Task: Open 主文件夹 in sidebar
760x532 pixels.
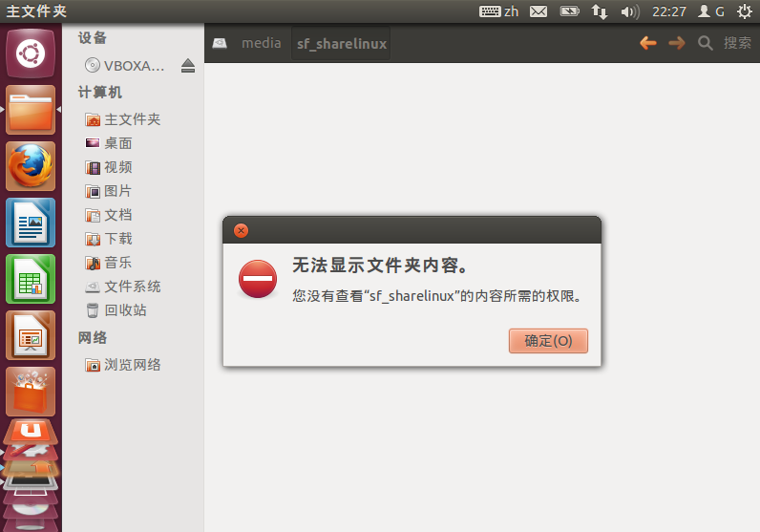Action: tap(122, 119)
